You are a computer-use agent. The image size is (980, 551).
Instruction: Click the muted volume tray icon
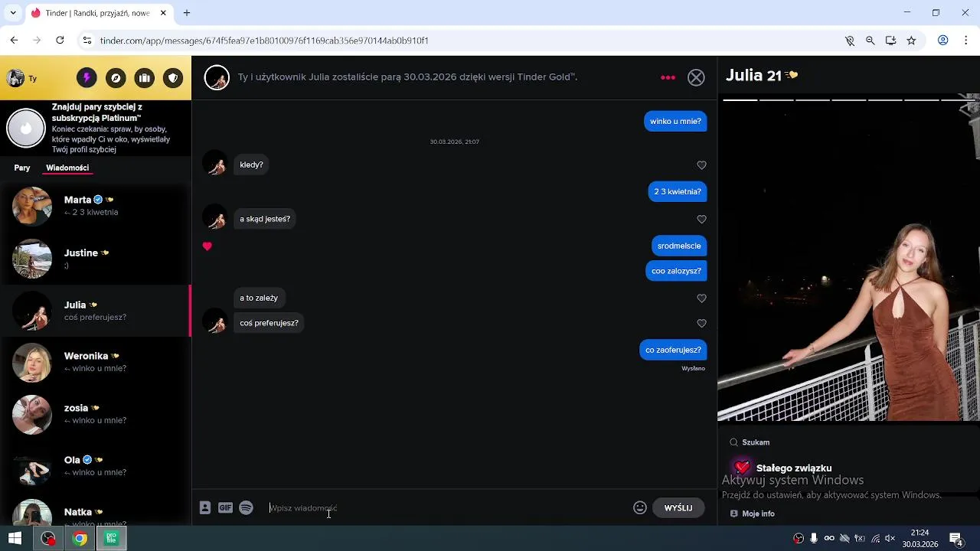click(890, 539)
